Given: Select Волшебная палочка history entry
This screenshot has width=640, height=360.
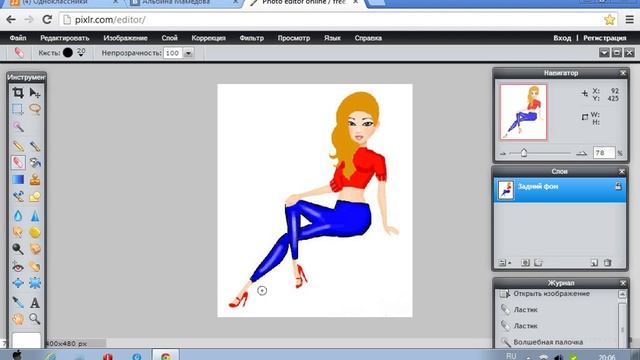Looking at the screenshot, I should point(557,342).
